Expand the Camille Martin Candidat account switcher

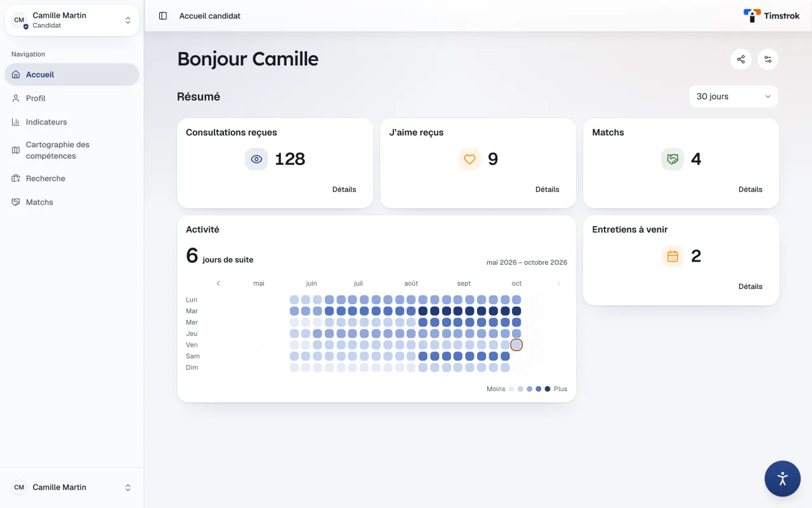(x=72, y=20)
